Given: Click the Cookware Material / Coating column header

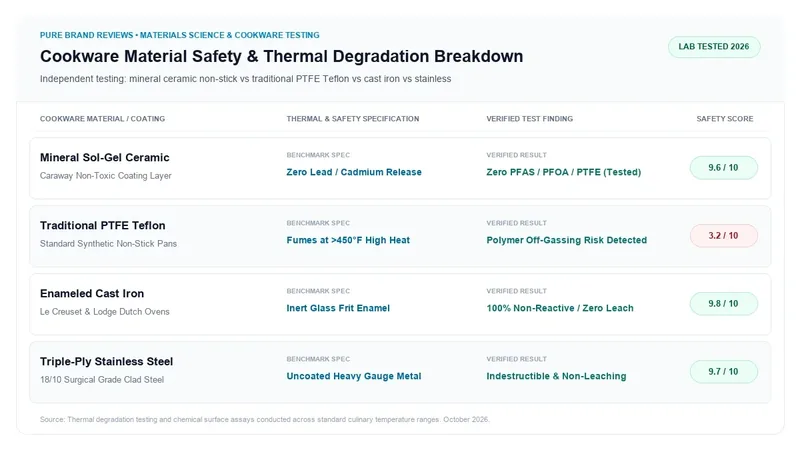Looking at the screenshot, I should pos(103,119).
